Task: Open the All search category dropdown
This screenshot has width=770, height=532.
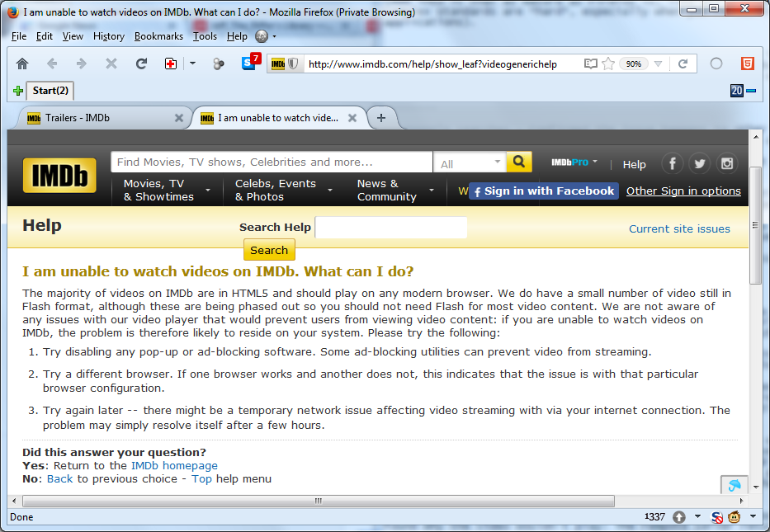Action: [x=470, y=163]
